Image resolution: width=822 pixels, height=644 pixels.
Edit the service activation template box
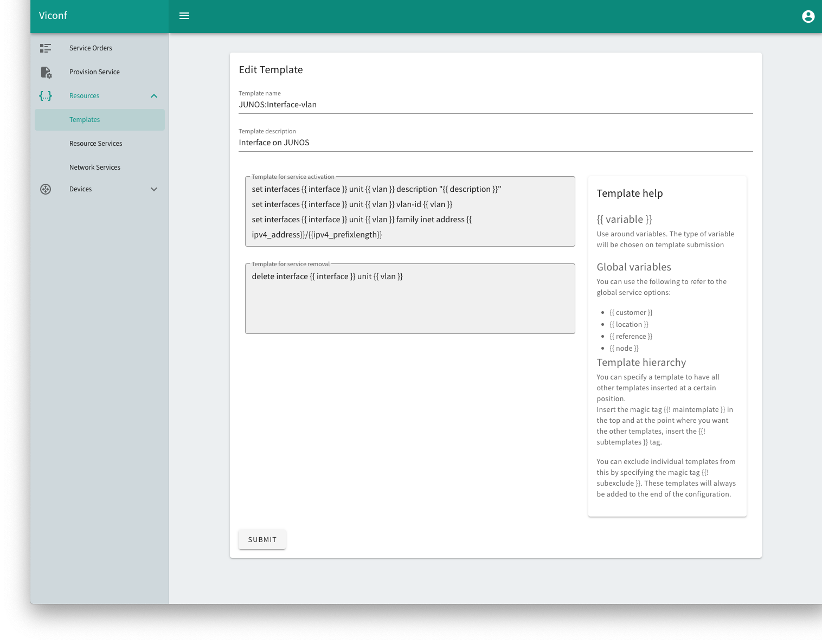coord(409,212)
